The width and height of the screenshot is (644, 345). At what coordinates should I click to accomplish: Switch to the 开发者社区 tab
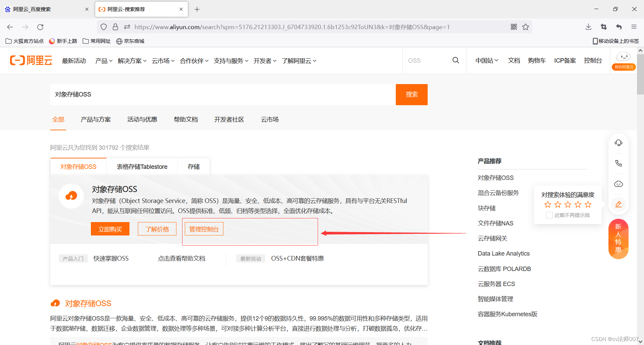tap(229, 120)
